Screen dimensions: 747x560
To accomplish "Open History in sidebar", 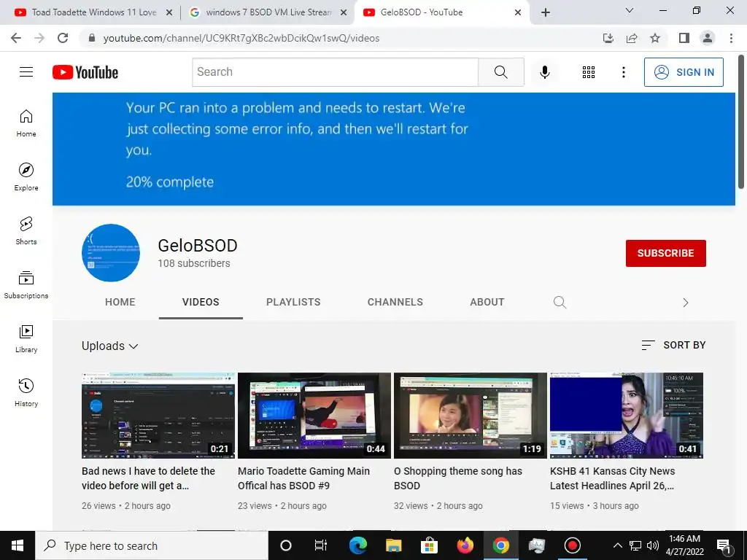I will 26,392.
